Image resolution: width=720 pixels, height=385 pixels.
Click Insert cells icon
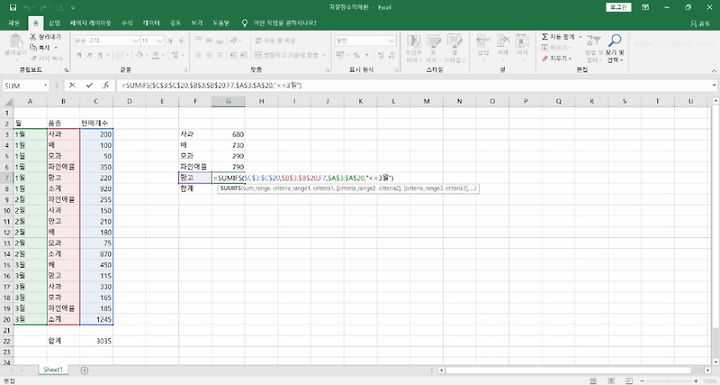click(x=483, y=41)
